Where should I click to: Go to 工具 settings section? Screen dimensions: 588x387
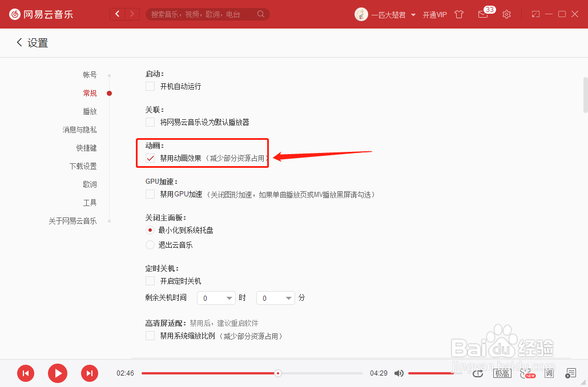tap(90, 203)
